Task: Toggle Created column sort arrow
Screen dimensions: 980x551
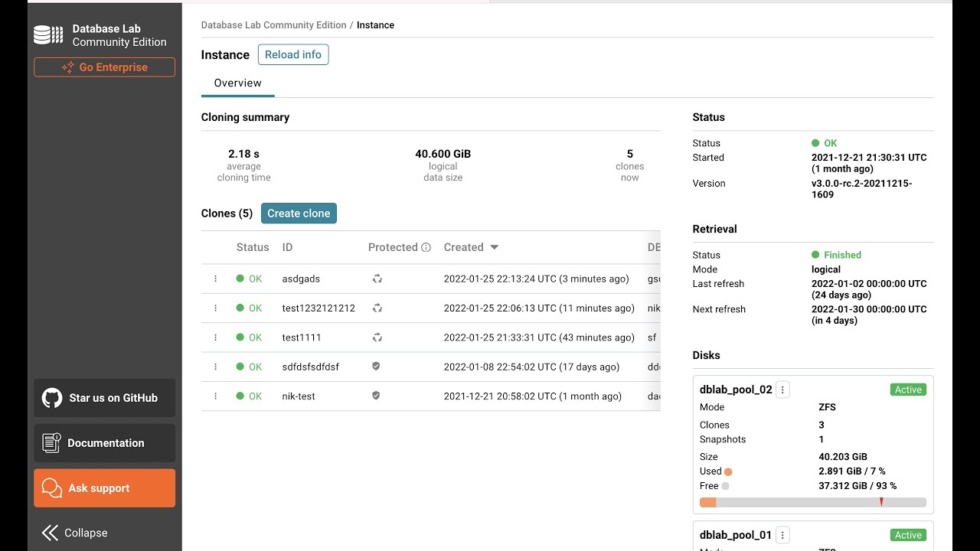Action: (495, 247)
